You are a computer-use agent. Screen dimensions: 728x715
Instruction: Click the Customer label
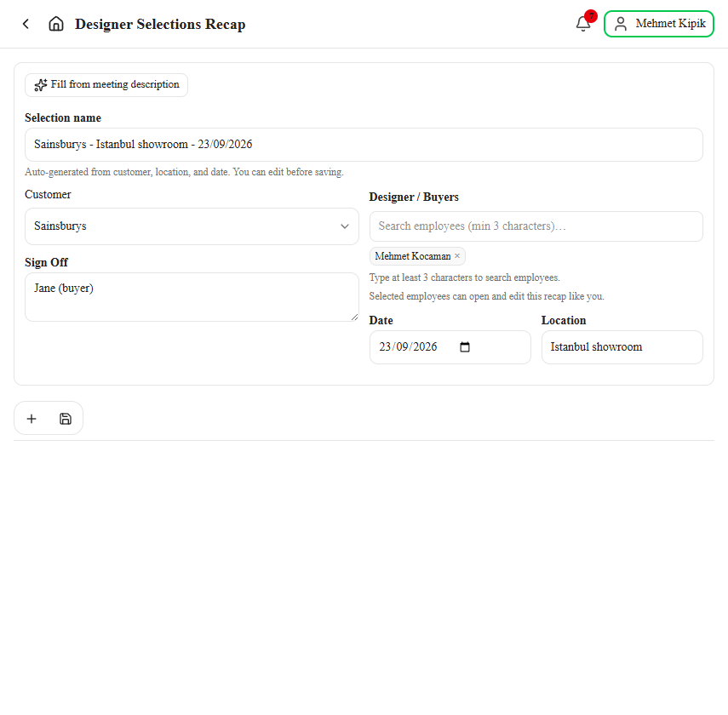point(48,195)
